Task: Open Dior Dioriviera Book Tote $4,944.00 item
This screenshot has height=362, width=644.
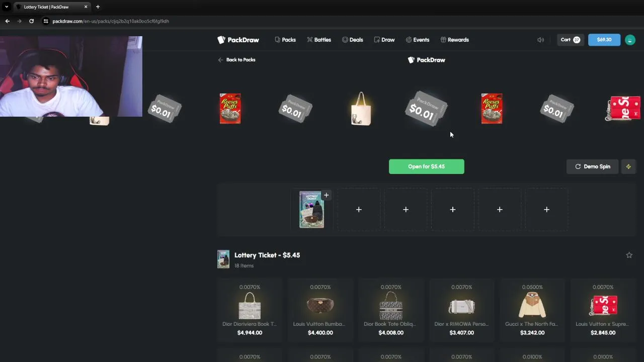Action: pyautogui.click(x=250, y=310)
